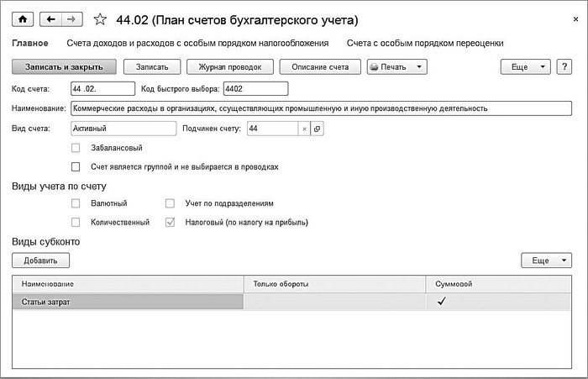
Task: Clear the parent account field with the X
Action: point(304,129)
